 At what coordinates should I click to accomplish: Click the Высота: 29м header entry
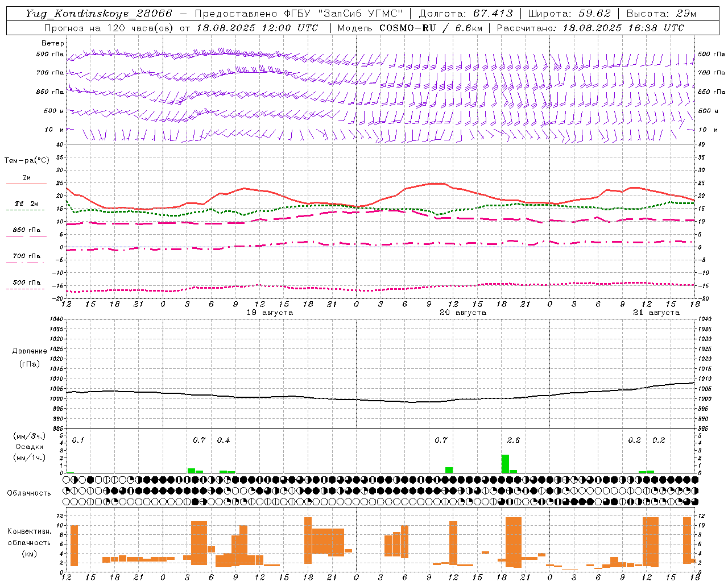661,14
